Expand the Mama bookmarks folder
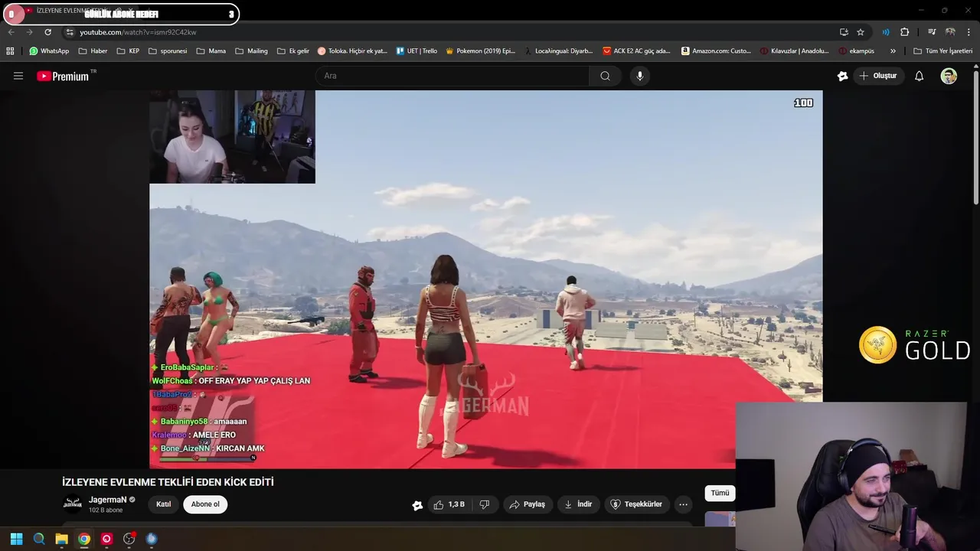This screenshot has height=551, width=980. 211,51
